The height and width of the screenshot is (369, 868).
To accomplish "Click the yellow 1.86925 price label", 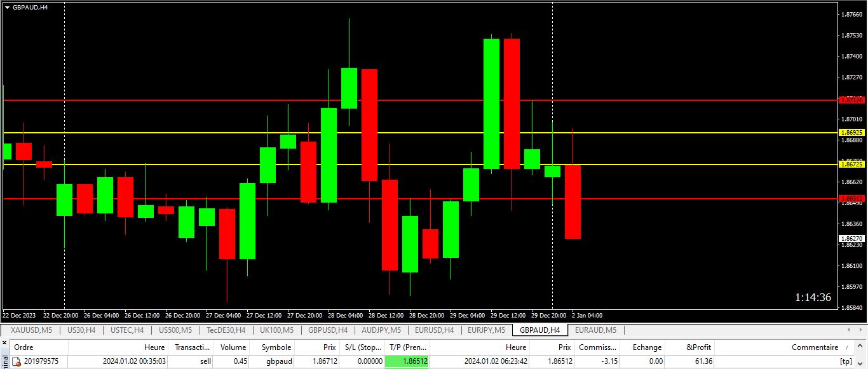I will click(852, 133).
